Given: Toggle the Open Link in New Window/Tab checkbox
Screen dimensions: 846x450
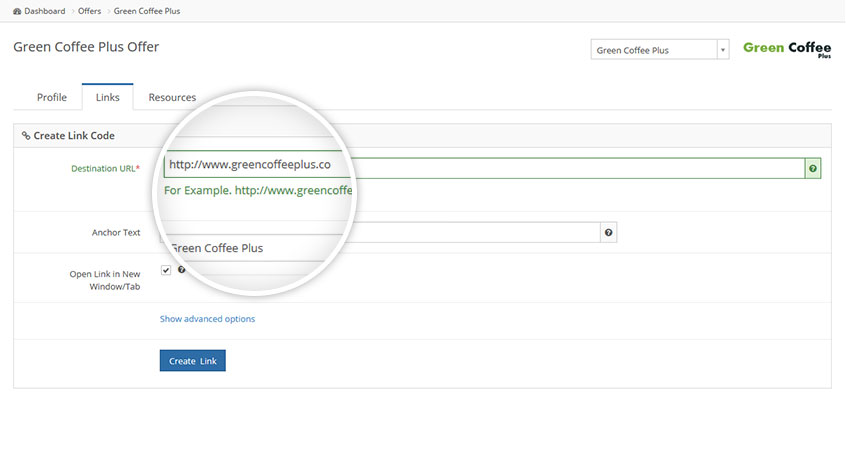Looking at the screenshot, I should pyautogui.click(x=166, y=271).
